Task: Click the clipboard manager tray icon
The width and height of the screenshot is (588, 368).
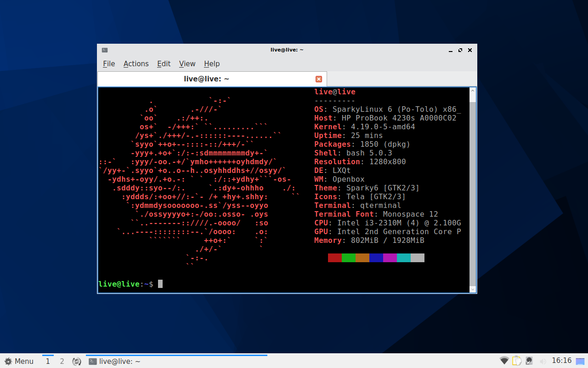Action: (x=516, y=361)
